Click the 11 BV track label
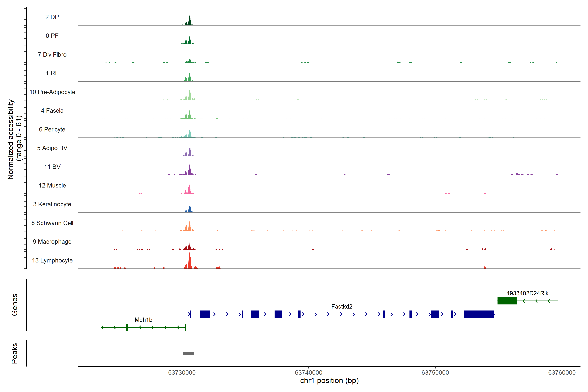The height and width of the screenshot is (392, 588). pyautogui.click(x=52, y=167)
